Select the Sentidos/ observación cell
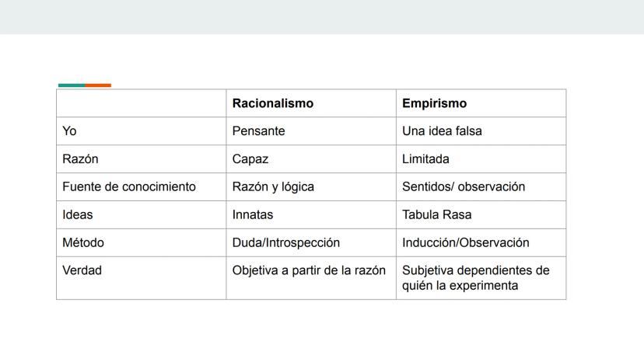Viewport: 644px width, 362px height. (464, 187)
